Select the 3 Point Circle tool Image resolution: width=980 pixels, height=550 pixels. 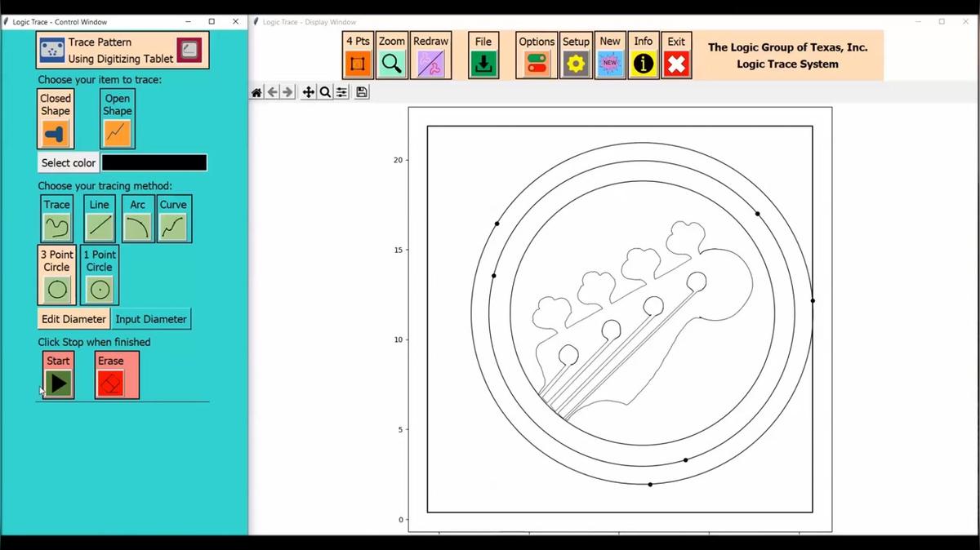(x=57, y=276)
